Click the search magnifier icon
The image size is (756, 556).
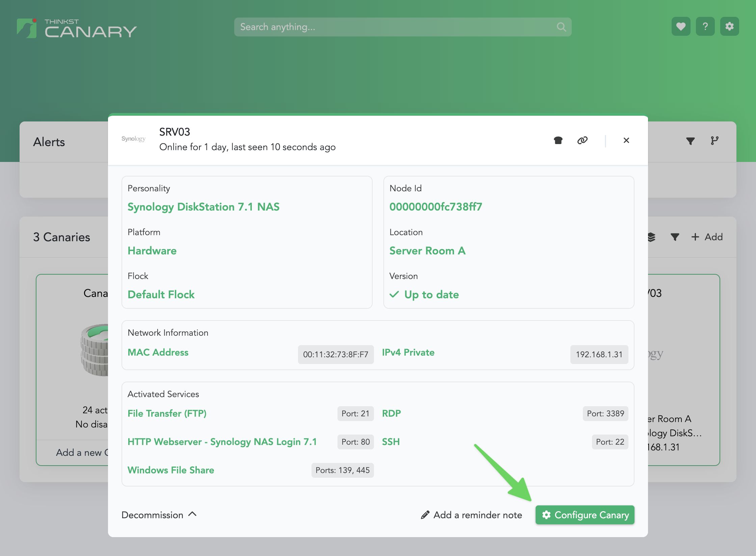point(561,27)
